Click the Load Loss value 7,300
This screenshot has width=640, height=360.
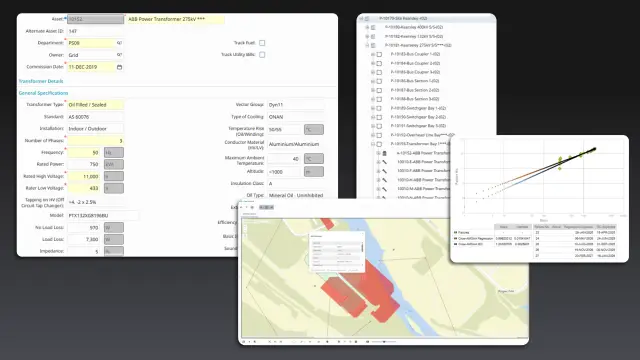(84, 239)
